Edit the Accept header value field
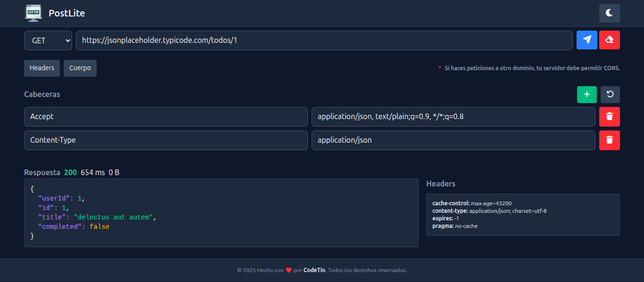 [453, 117]
